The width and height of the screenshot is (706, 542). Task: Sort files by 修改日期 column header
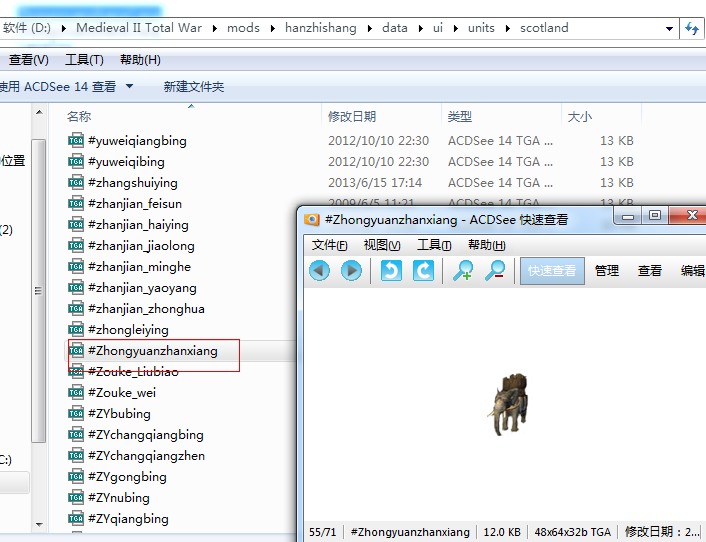(x=352, y=117)
